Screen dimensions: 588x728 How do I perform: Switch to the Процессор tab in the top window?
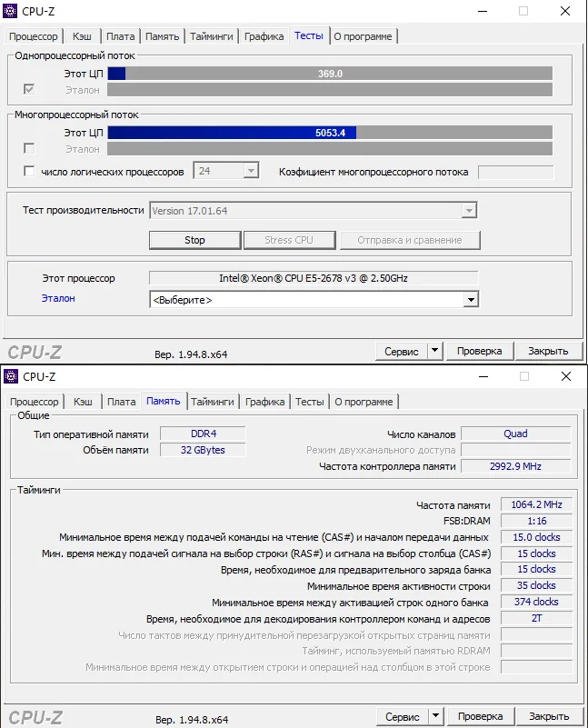34,36
